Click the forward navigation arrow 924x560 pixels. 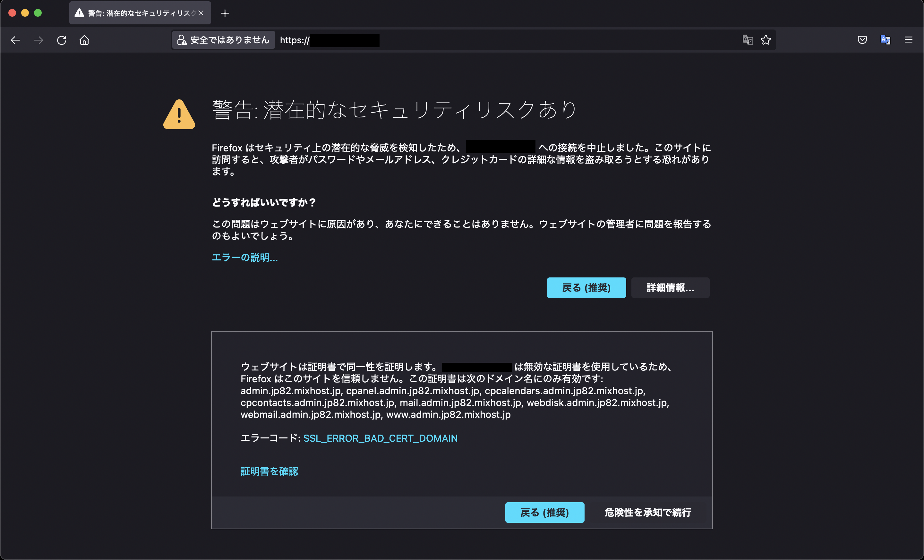point(38,40)
